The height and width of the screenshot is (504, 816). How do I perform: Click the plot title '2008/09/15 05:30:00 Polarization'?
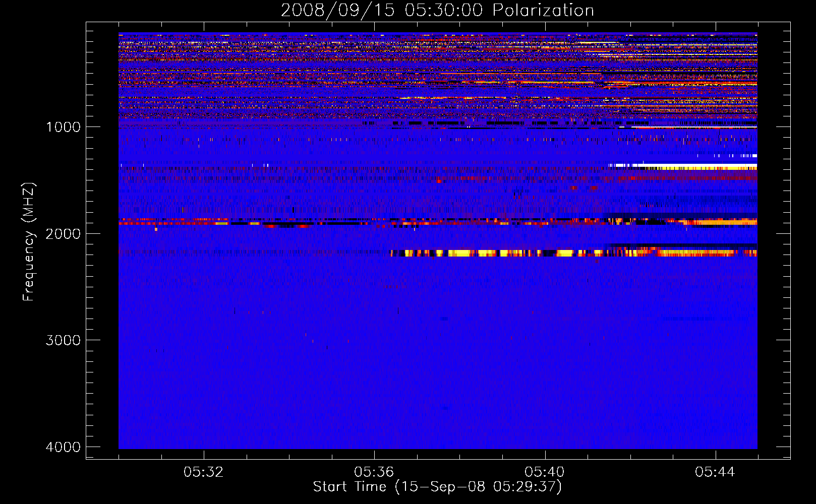point(437,11)
